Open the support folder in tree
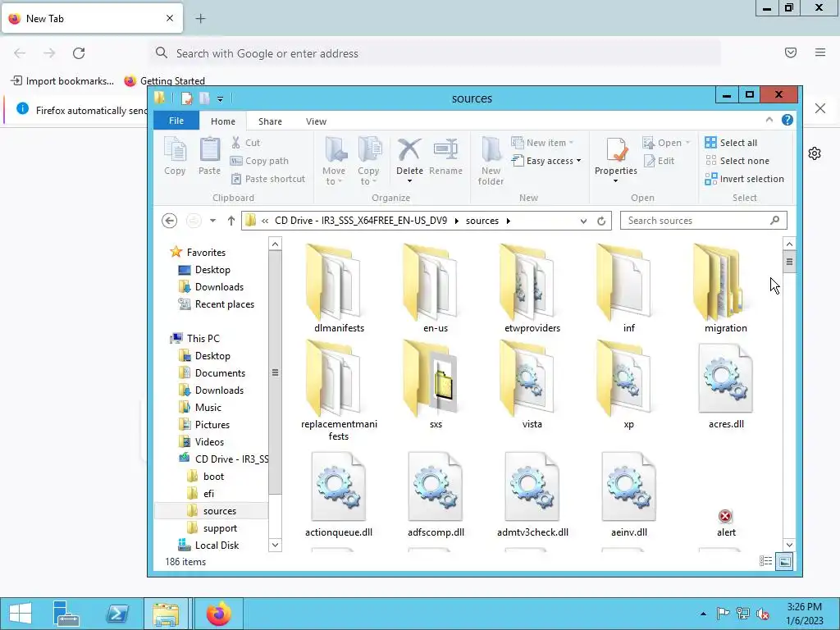The height and width of the screenshot is (630, 840). [x=212, y=528]
